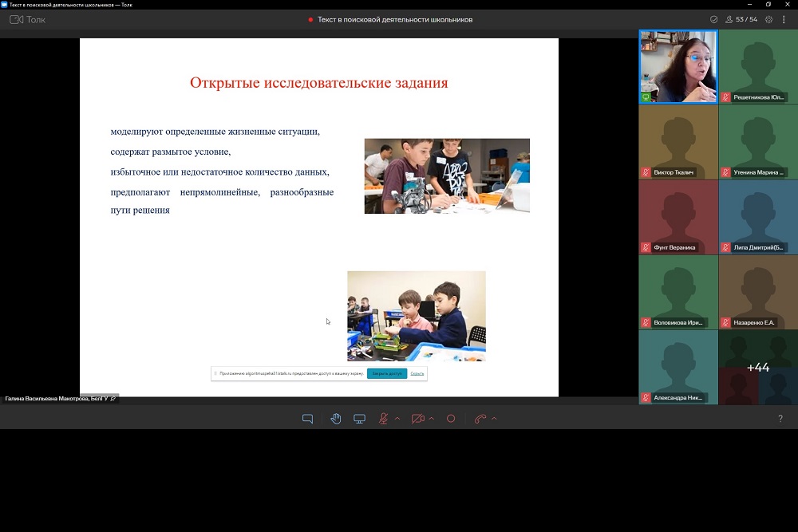The width and height of the screenshot is (798, 532).
Task: Expand leave call options arrow
Action: coord(494,419)
